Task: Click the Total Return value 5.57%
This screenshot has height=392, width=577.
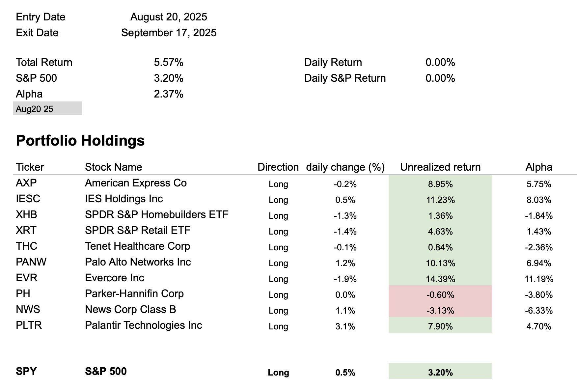Action: [168, 62]
